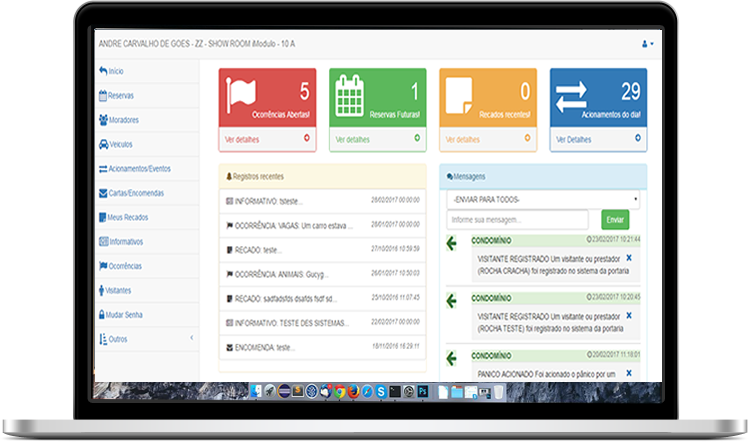Image resolution: width=749 pixels, height=442 pixels.
Task: Open Moradores in the sidebar
Action: [122, 120]
